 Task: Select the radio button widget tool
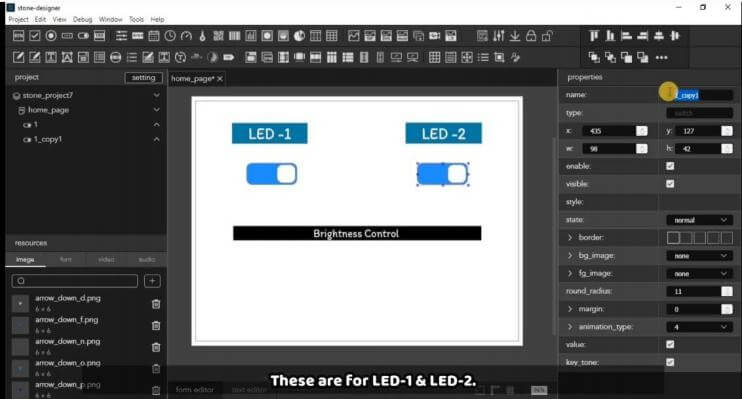tap(51, 36)
